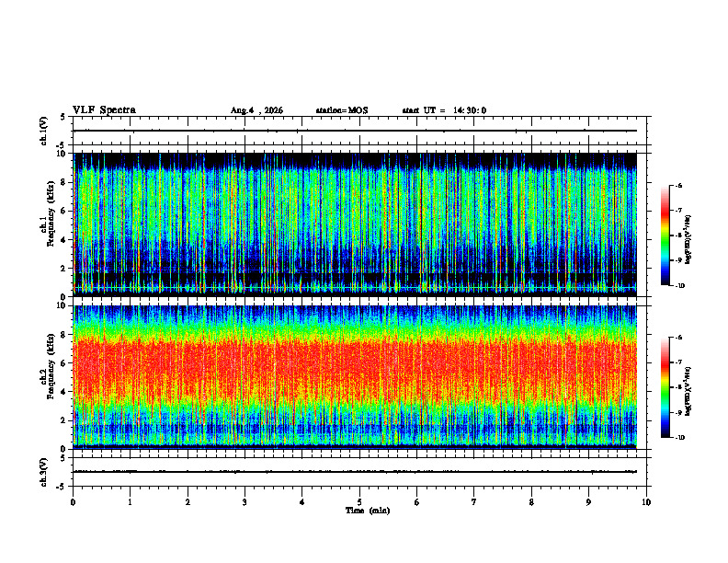Click the "4" tick on Time axis
This screenshot has height=563, width=728.
click(x=302, y=502)
